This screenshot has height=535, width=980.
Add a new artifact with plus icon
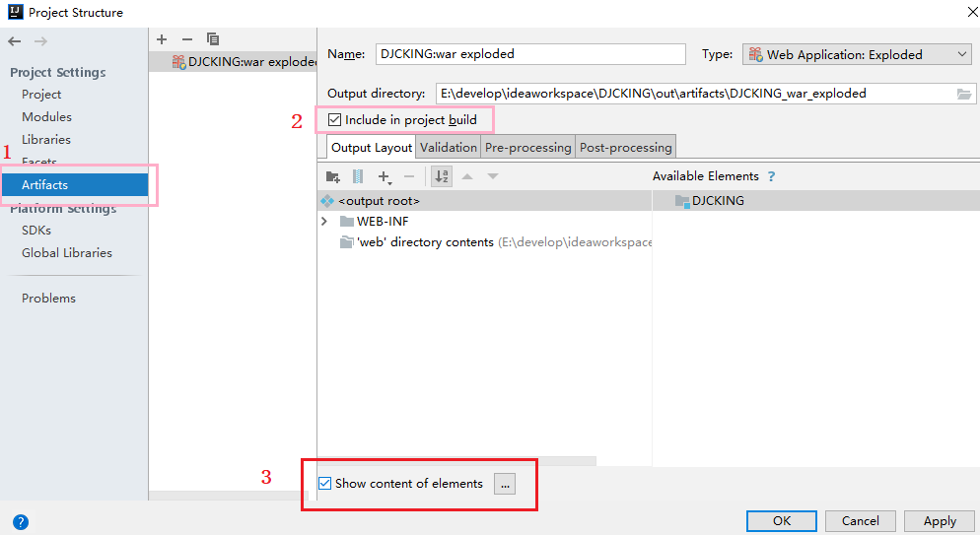point(162,39)
